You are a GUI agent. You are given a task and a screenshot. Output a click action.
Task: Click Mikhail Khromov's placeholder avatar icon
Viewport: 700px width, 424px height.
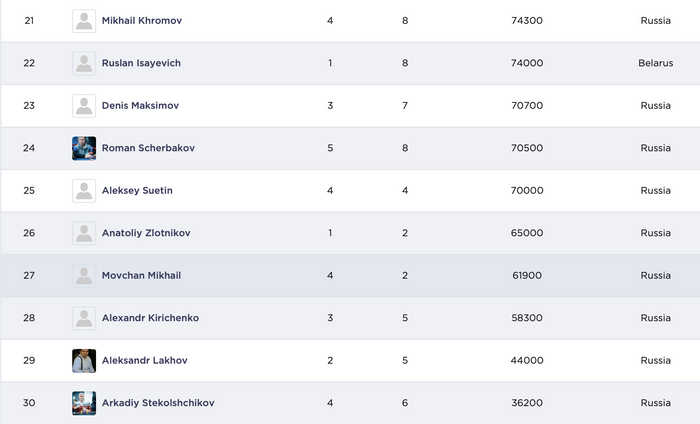[x=84, y=21]
